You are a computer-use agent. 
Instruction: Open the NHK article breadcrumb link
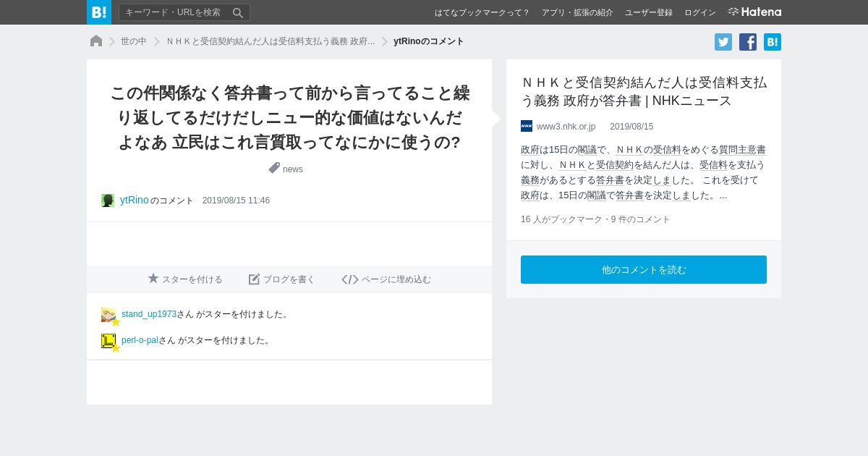pos(270,41)
